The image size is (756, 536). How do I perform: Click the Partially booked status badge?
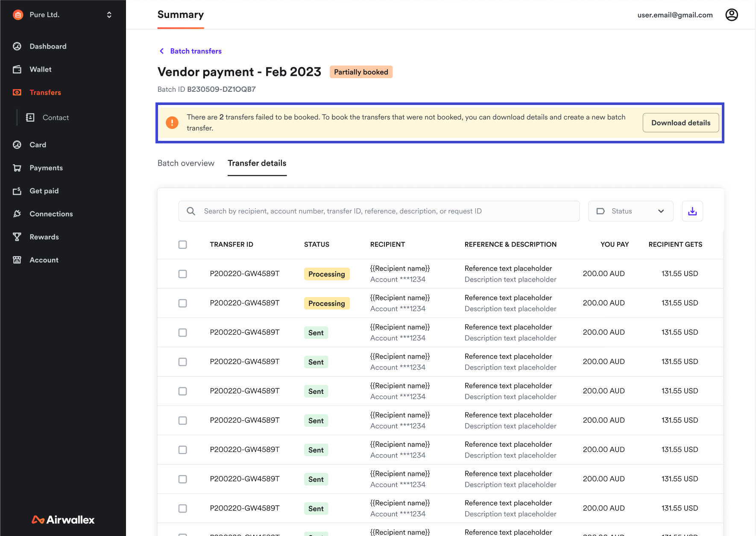click(x=361, y=72)
